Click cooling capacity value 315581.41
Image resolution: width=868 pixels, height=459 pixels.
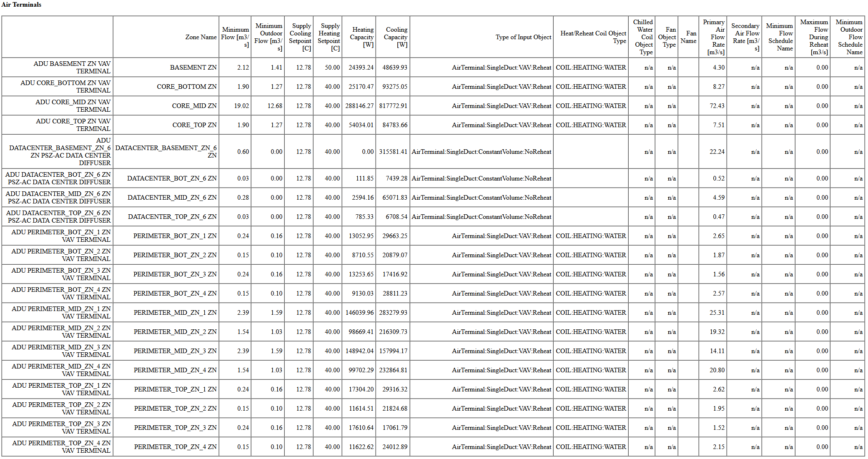[x=393, y=152]
